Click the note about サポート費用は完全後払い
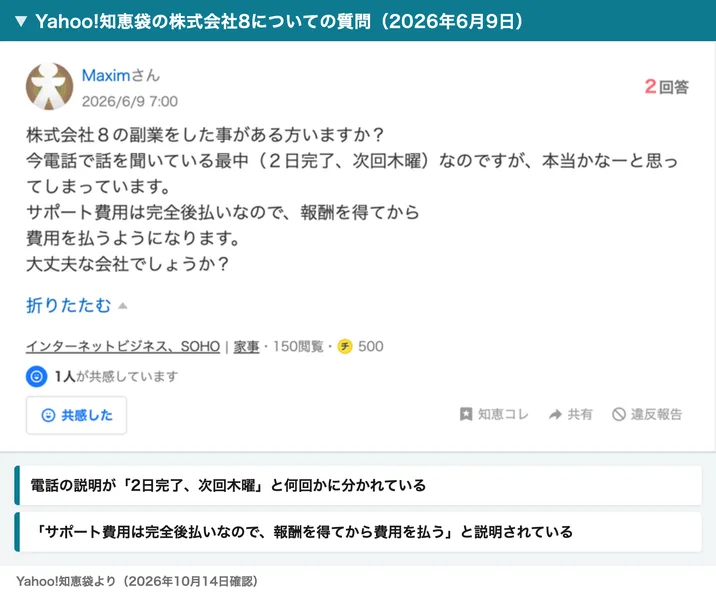Screen dimensions: 716x600 click(x=358, y=532)
